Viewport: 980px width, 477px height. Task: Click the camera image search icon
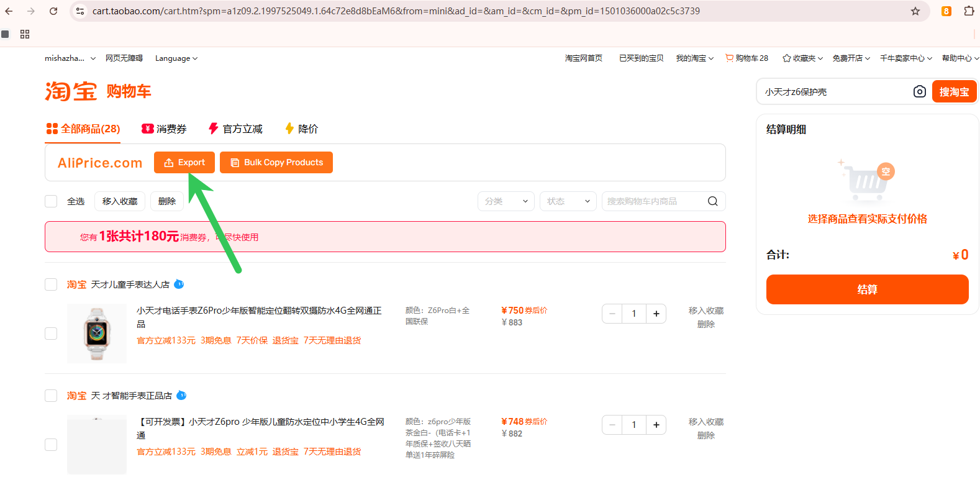(x=919, y=92)
